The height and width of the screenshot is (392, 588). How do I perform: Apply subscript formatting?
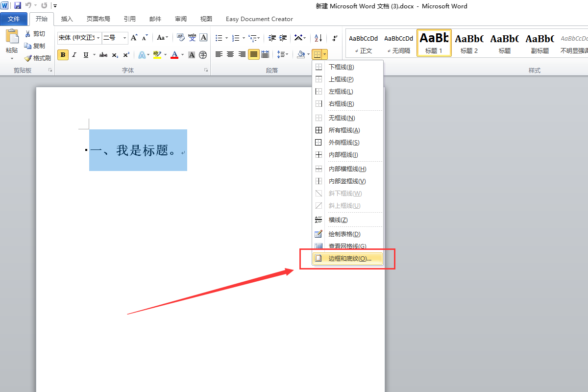115,55
